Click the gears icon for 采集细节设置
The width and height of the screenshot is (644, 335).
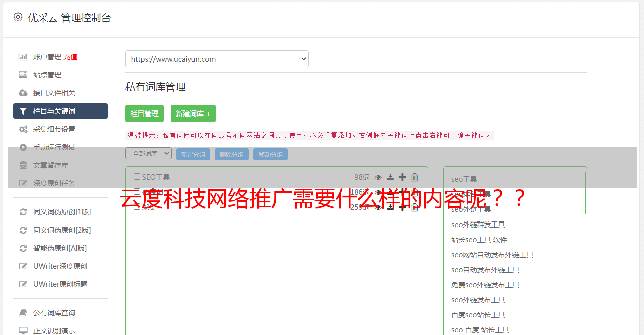pyautogui.click(x=23, y=129)
